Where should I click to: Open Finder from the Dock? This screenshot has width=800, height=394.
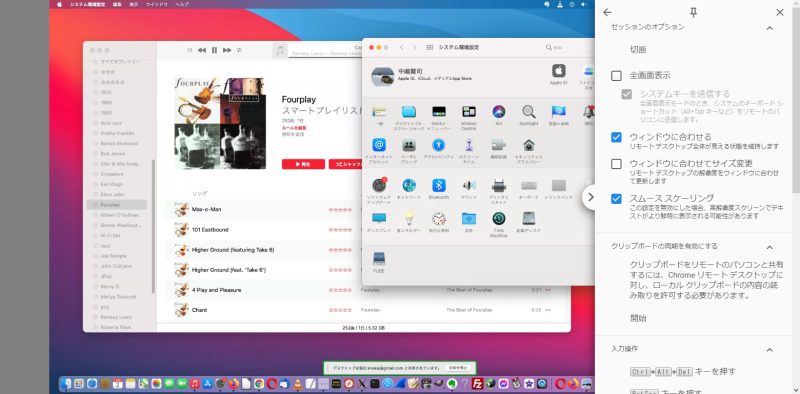tap(66, 383)
